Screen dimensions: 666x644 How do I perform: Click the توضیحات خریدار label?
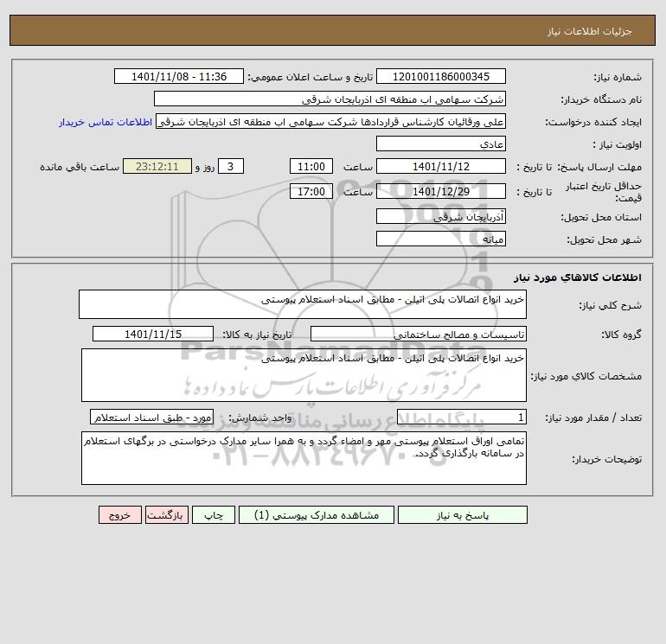(x=607, y=459)
